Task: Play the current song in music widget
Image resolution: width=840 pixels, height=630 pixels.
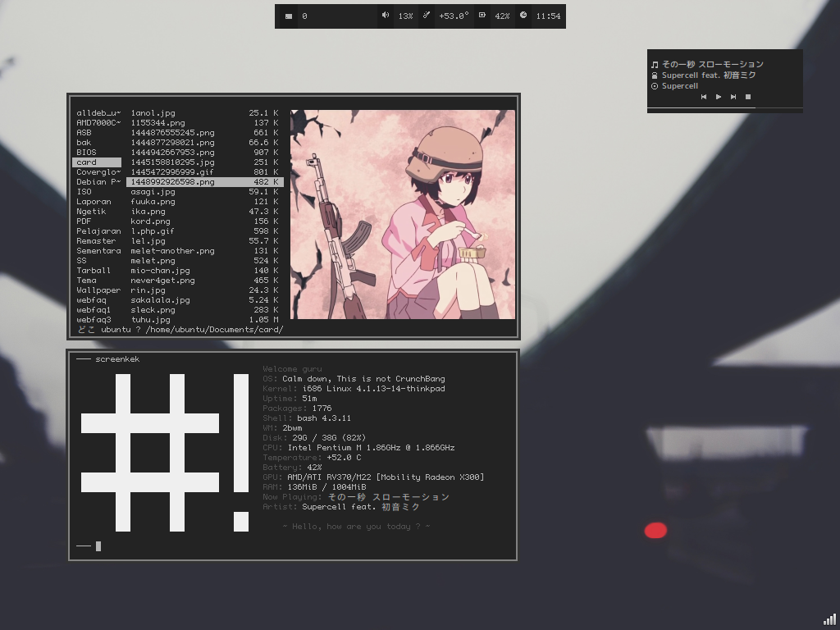Action: 719,97
